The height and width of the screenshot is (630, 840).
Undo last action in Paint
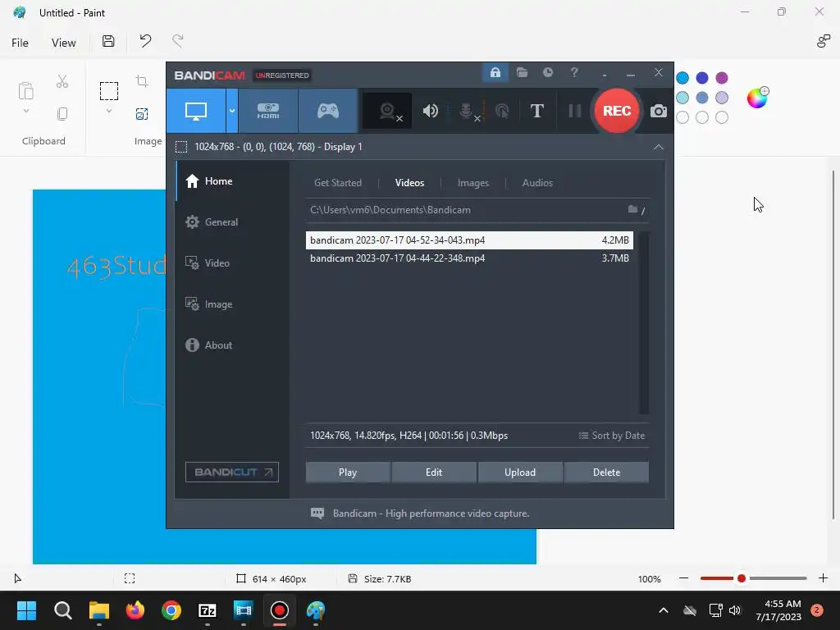145,41
